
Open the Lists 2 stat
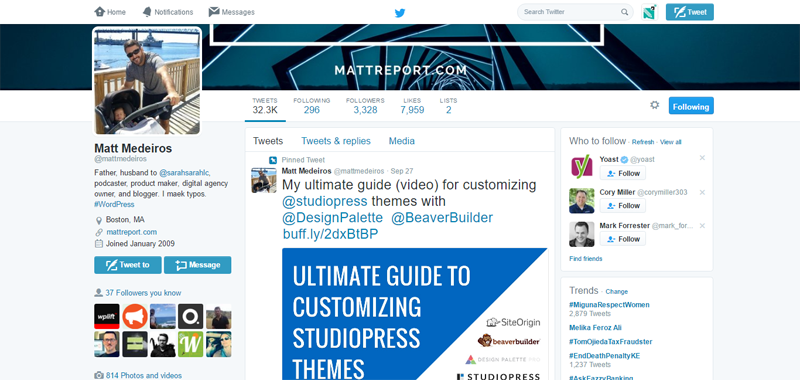click(x=448, y=106)
